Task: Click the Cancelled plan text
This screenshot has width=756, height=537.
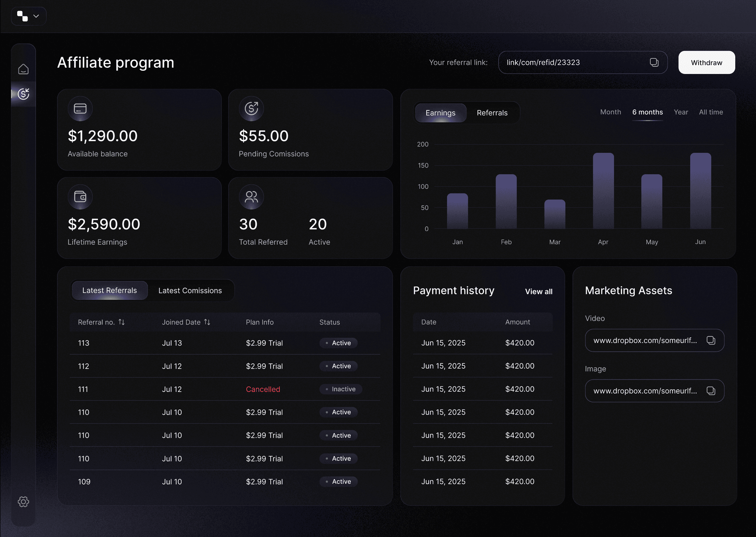Action: [x=263, y=389]
